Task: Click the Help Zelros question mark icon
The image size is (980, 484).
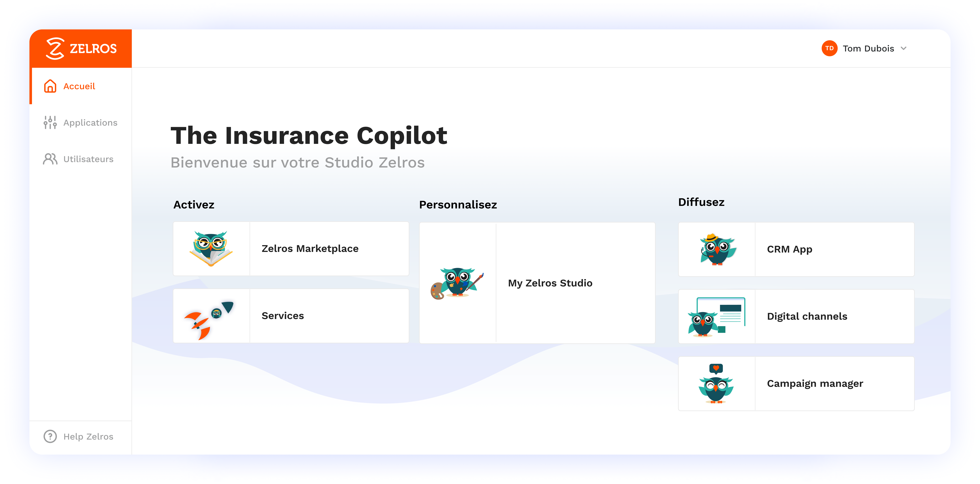Action: 50,437
